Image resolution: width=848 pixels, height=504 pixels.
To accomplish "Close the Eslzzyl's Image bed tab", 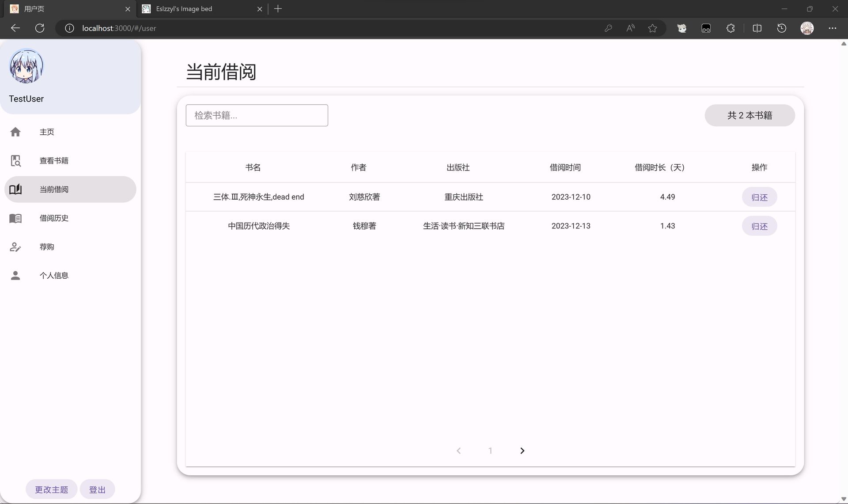I will coord(260,9).
